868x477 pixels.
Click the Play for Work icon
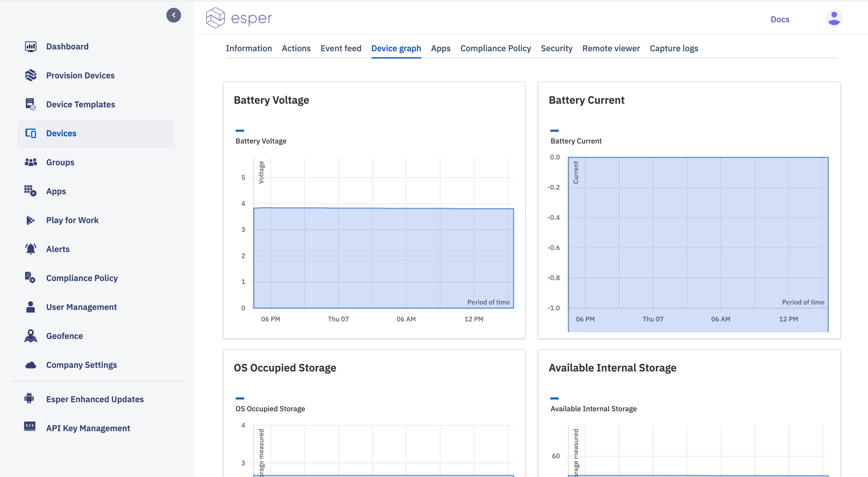pos(31,220)
